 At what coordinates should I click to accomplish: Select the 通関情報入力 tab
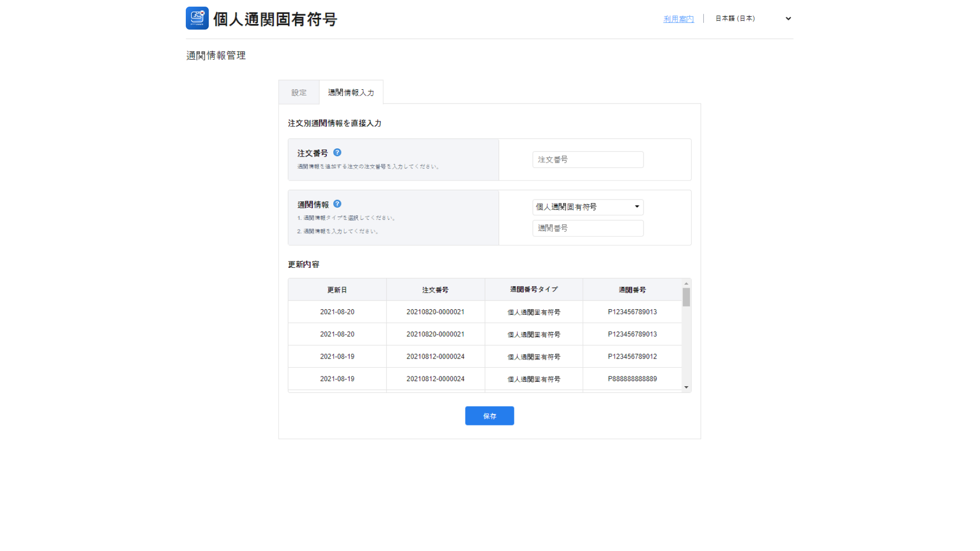(x=351, y=92)
